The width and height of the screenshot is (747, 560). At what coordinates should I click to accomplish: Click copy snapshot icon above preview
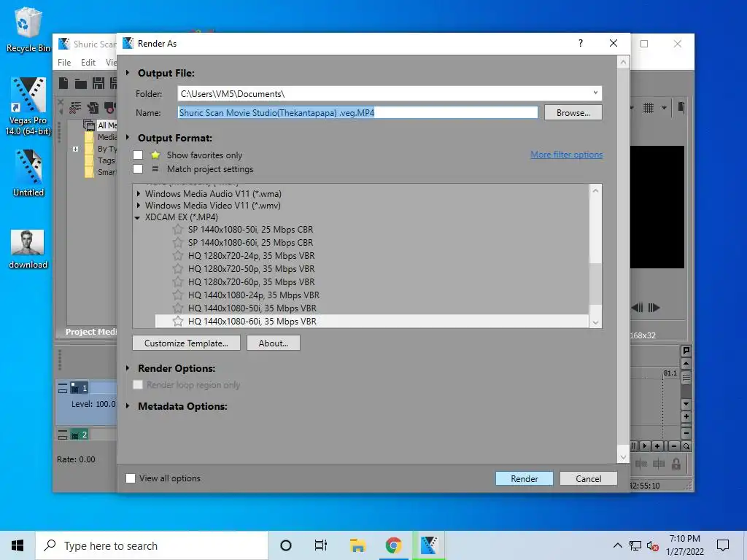click(x=681, y=108)
